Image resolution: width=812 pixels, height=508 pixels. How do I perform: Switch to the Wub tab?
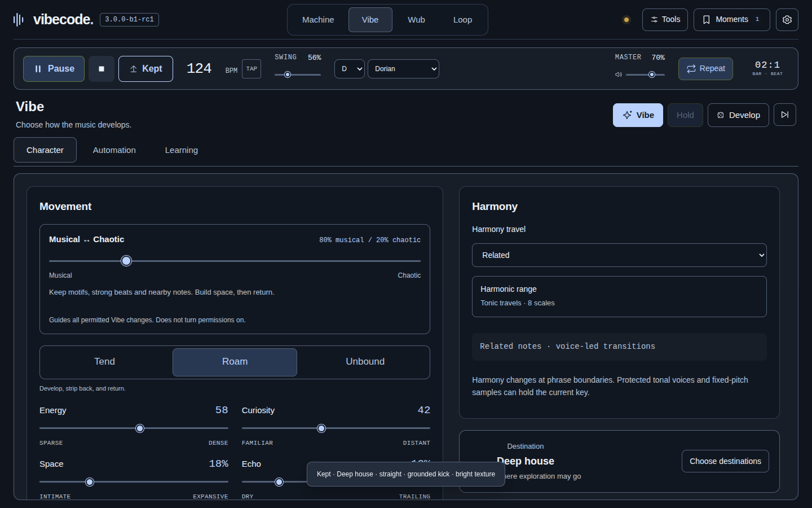coord(416,20)
